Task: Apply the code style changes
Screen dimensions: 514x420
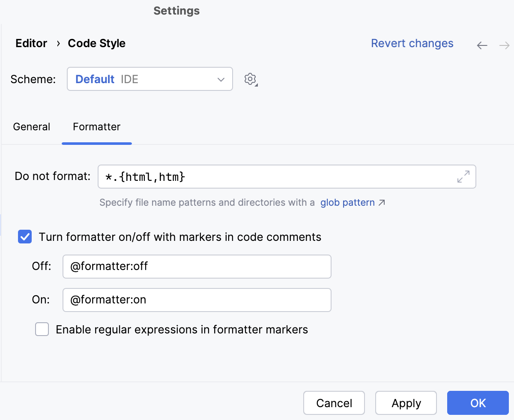Action: pos(406,403)
